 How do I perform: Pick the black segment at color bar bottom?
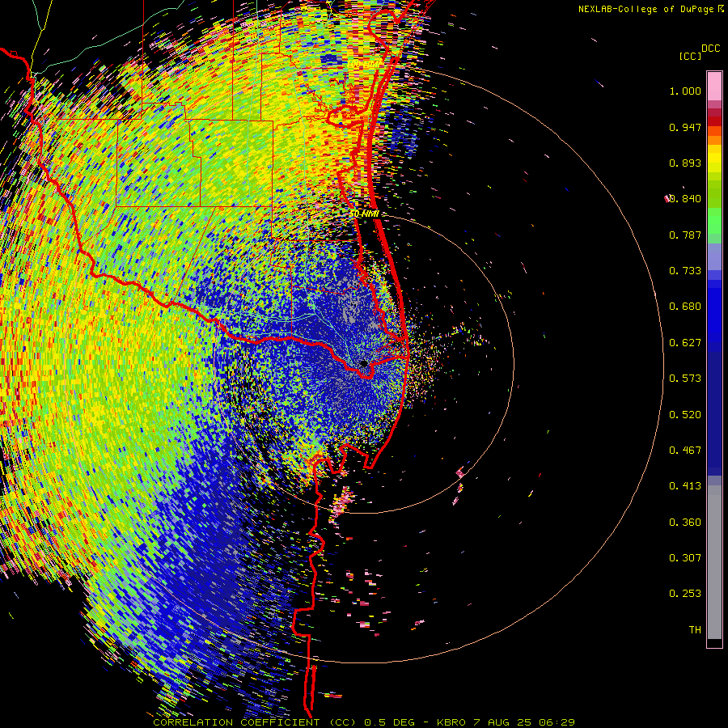(x=714, y=642)
